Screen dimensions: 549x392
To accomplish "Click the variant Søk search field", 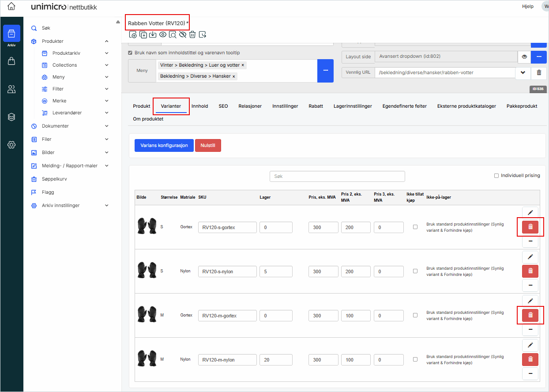I will [x=337, y=176].
